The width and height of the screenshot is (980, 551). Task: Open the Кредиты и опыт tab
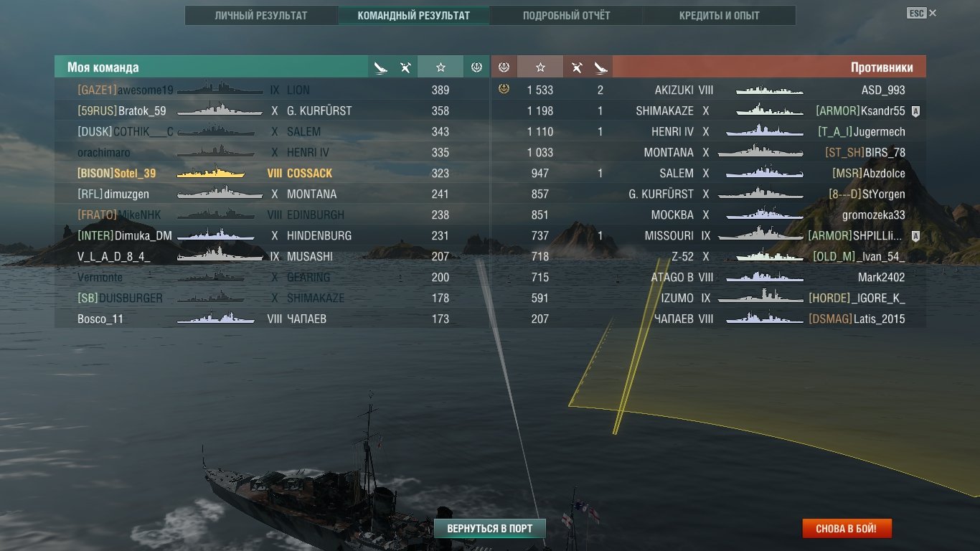720,15
